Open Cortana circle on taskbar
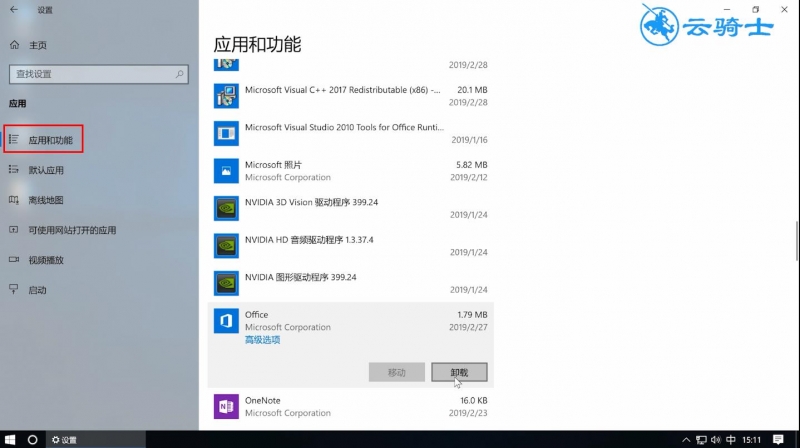The image size is (800, 448). (32, 439)
